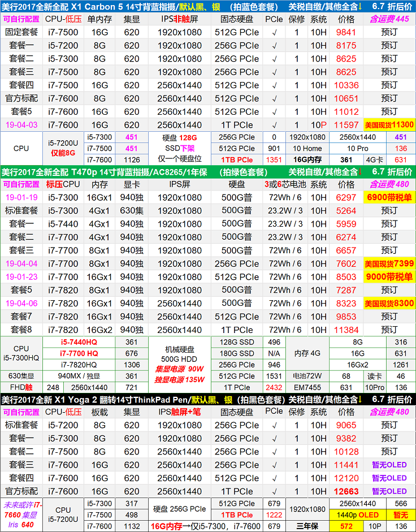Click the 仅能8G note under i5-7200U

[63, 153]
